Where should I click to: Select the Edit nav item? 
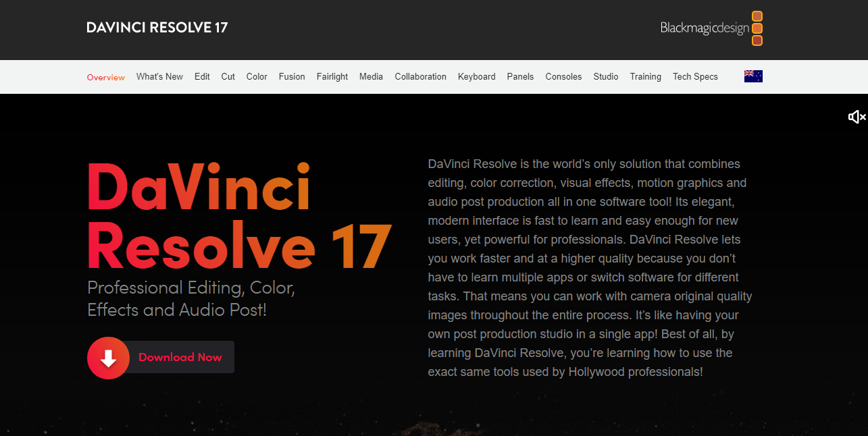pos(202,77)
